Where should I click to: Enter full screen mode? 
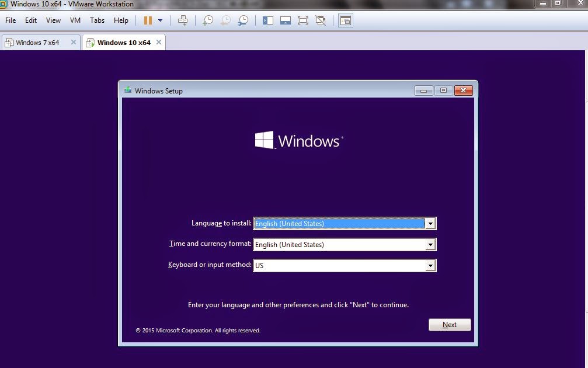(x=302, y=20)
